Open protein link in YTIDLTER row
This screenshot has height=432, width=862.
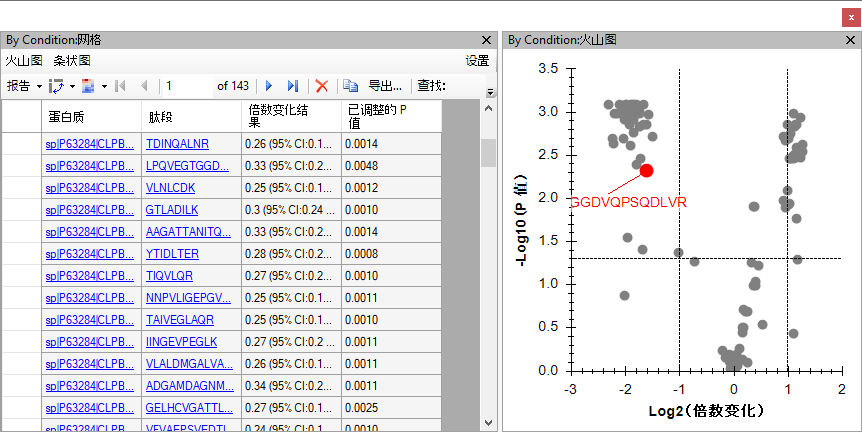(90, 254)
